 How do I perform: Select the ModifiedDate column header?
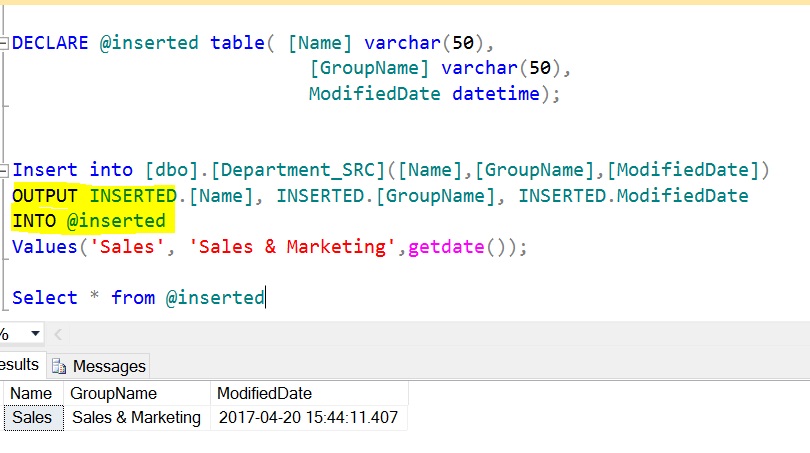pos(264,393)
